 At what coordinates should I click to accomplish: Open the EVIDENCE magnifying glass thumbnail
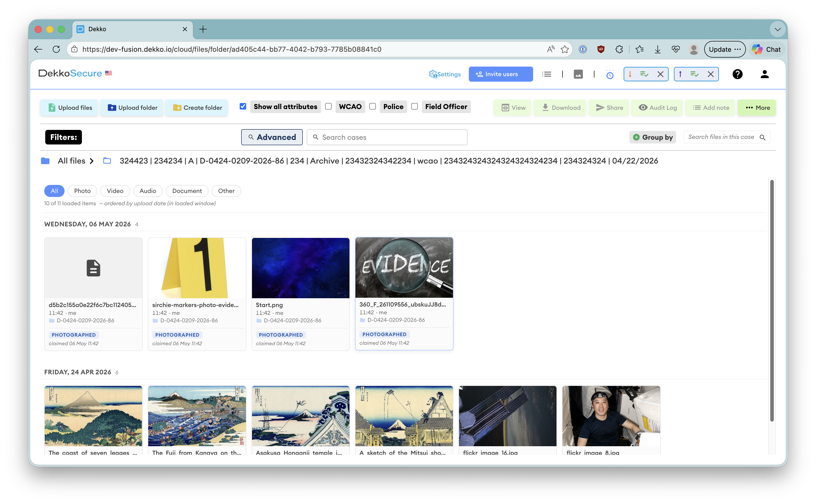404,268
